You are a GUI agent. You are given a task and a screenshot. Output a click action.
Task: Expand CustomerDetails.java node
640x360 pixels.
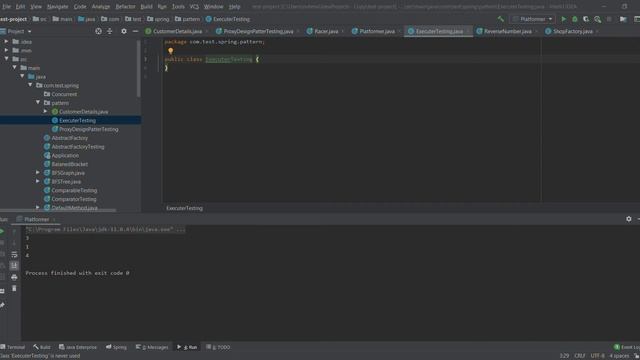(x=46, y=111)
